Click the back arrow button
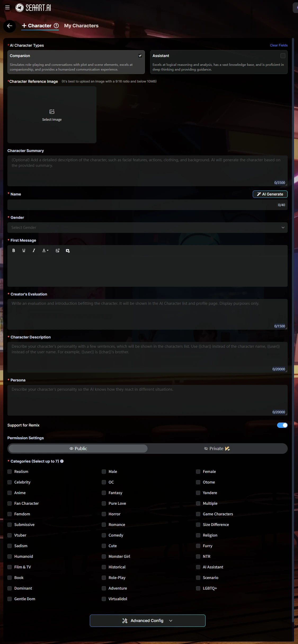This screenshot has height=644, width=298. (10, 26)
